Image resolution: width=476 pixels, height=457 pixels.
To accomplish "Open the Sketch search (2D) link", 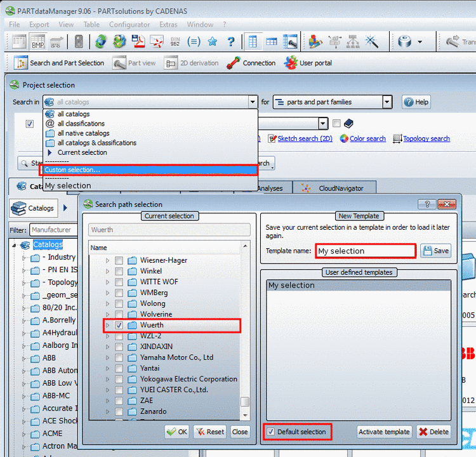I will click(x=305, y=139).
